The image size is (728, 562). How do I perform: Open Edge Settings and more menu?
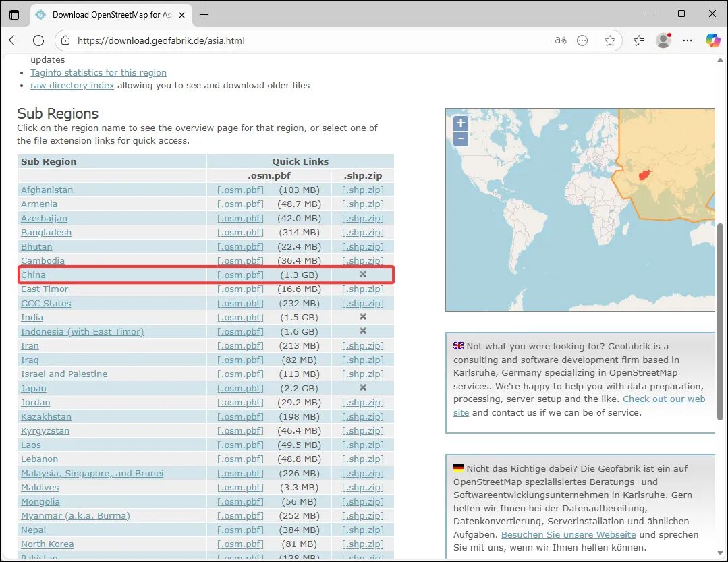[688, 40]
